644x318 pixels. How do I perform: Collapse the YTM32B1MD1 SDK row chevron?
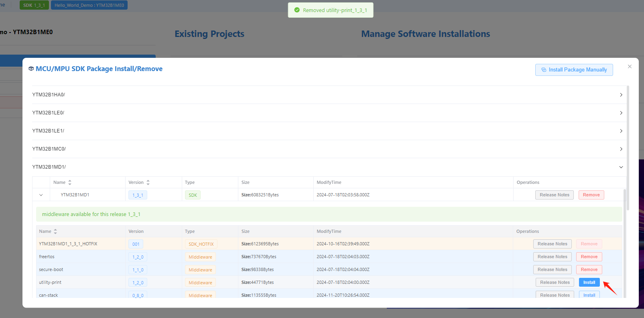[41, 195]
